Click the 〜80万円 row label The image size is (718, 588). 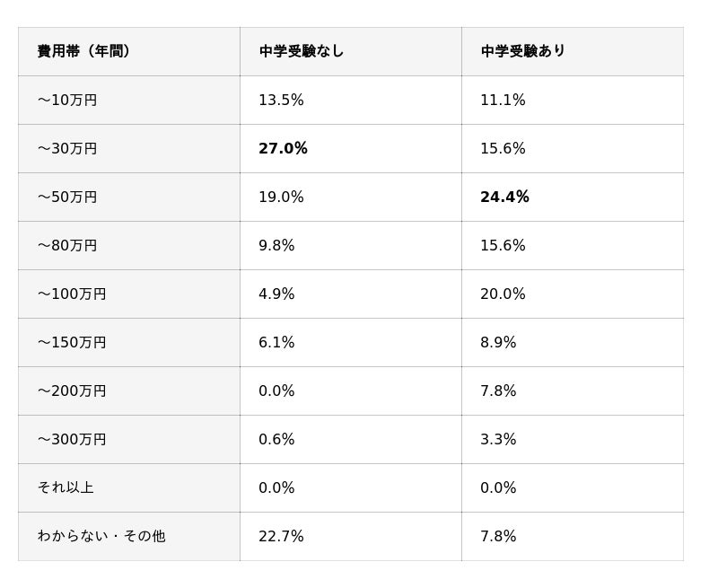coord(67,246)
